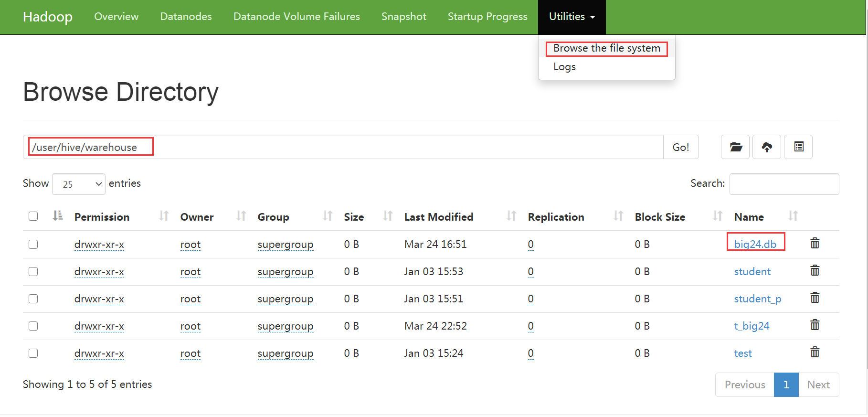Click owner root in student row

pyautogui.click(x=191, y=271)
